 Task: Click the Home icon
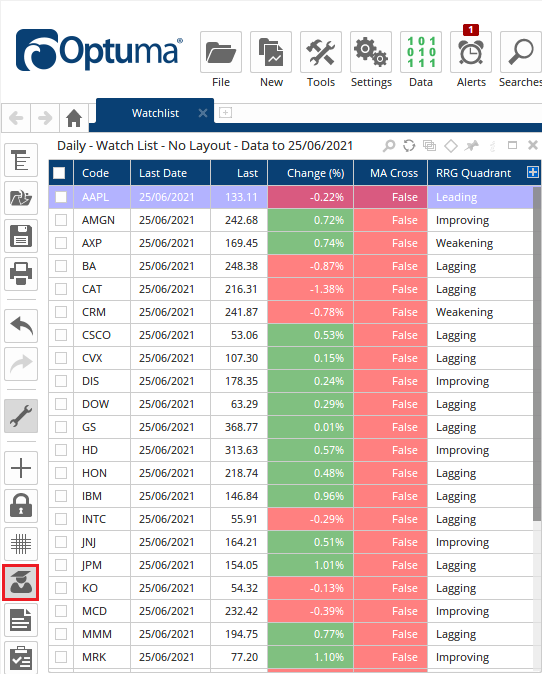pos(74,118)
